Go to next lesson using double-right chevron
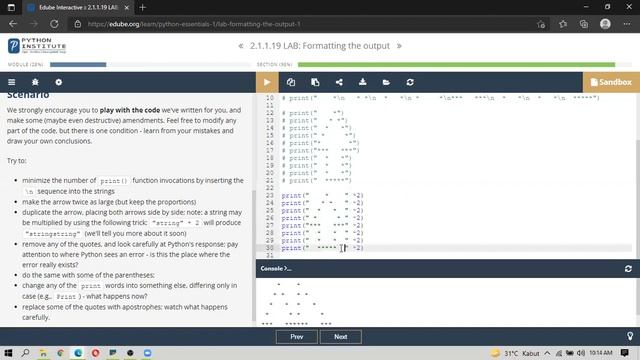 [399, 46]
